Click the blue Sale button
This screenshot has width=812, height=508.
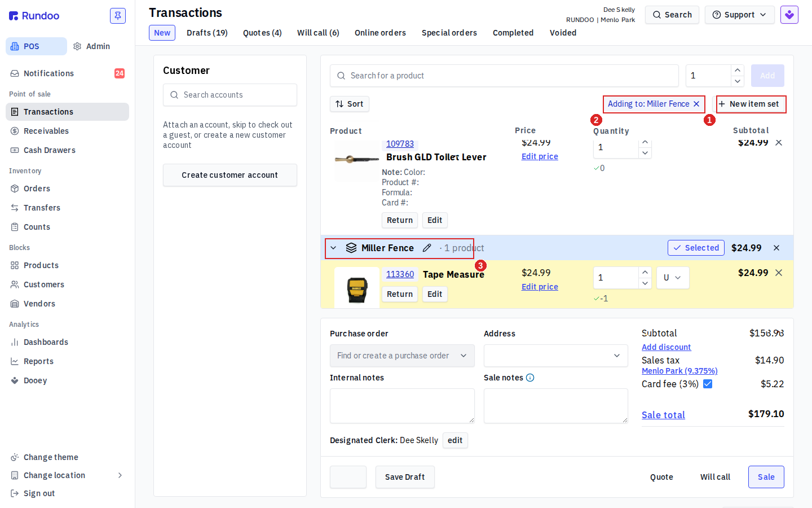766,477
